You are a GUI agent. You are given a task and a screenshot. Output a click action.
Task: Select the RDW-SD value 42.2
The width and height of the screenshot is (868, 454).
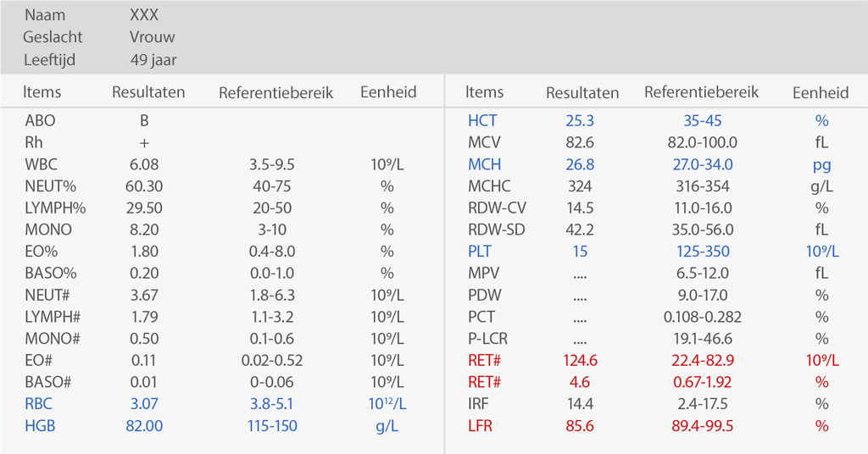580,230
